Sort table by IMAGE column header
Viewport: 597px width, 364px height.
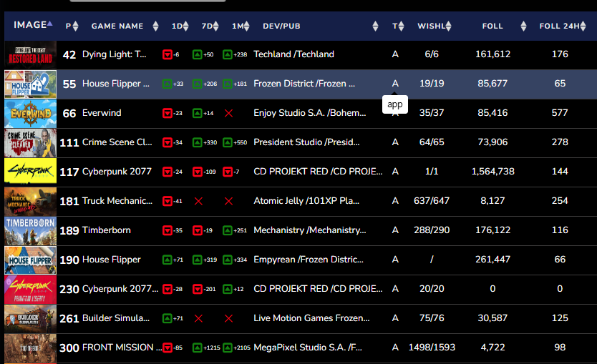33,25
